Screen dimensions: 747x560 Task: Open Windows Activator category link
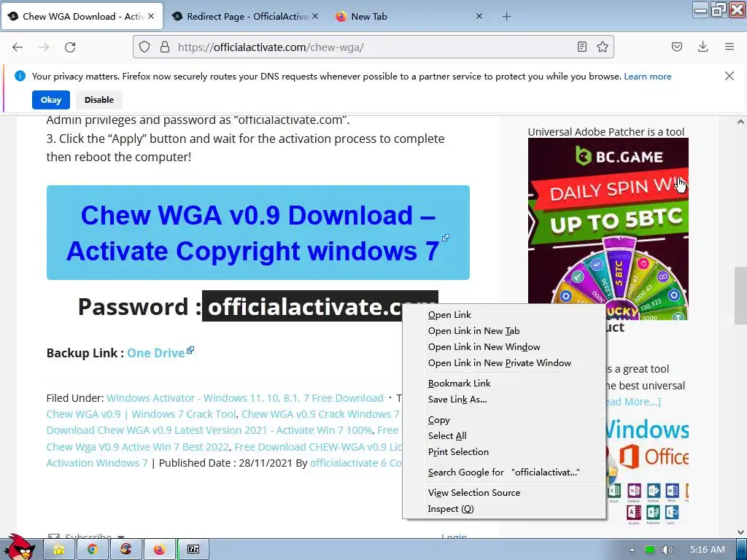coord(245,398)
